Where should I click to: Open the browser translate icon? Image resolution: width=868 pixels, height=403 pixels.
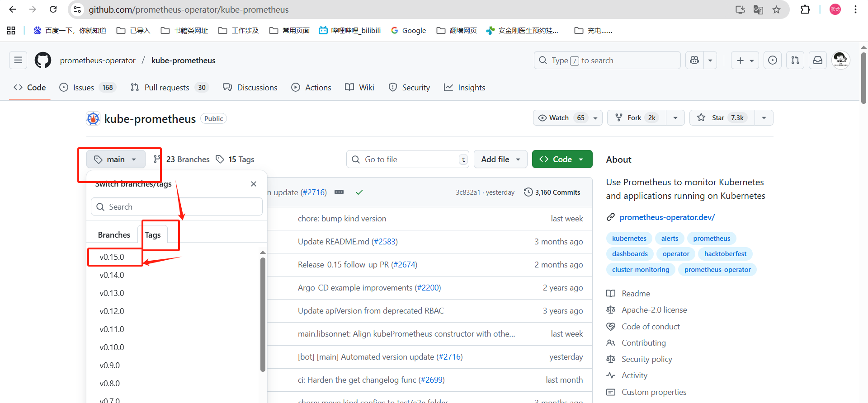tap(758, 9)
